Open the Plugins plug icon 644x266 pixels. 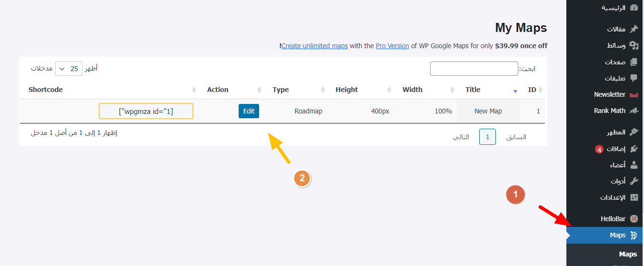point(634,149)
